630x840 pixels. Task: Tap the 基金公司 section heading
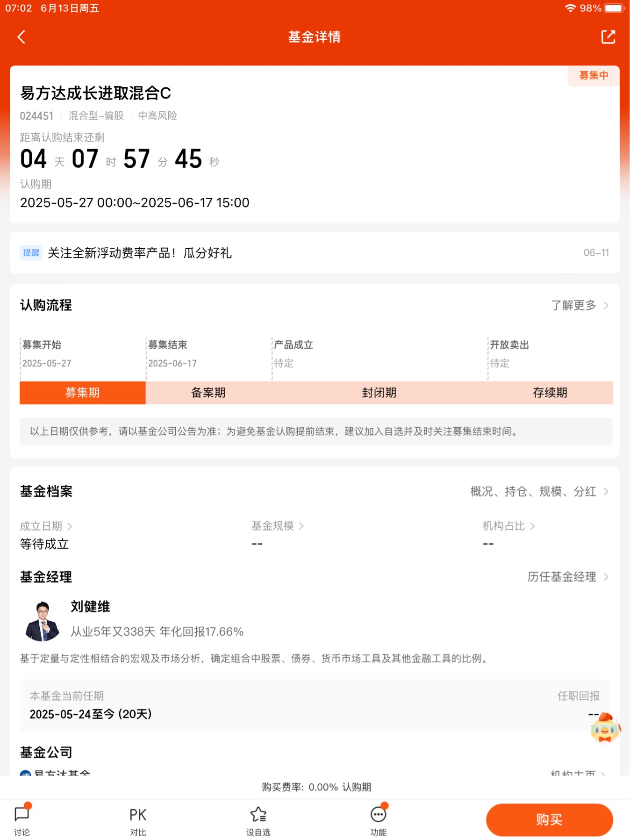pyautogui.click(x=46, y=752)
